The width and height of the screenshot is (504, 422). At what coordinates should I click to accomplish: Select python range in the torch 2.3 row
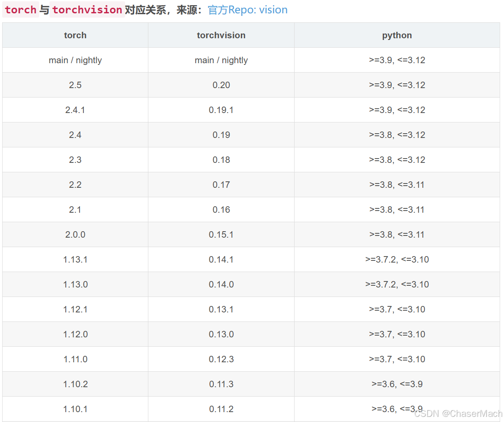pyautogui.click(x=397, y=160)
